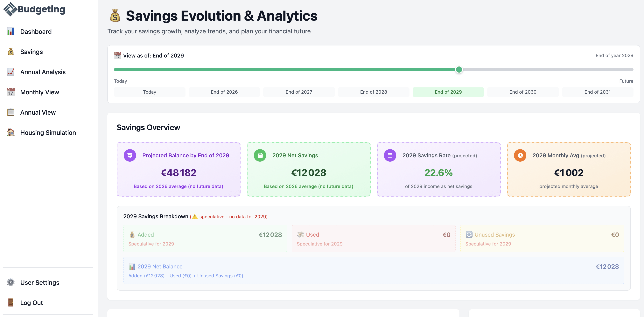Screen dimensions: 644x317
Task: Click the User Settings gear icon
Action: pos(11,282)
